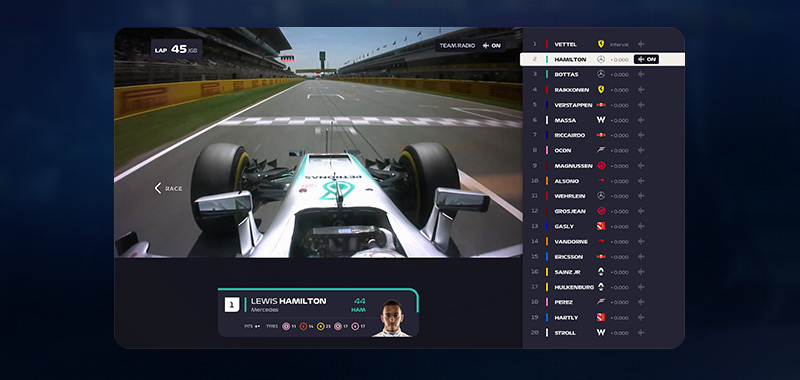Click the LAP 45 indicator
The image size is (800, 380).
click(177, 49)
